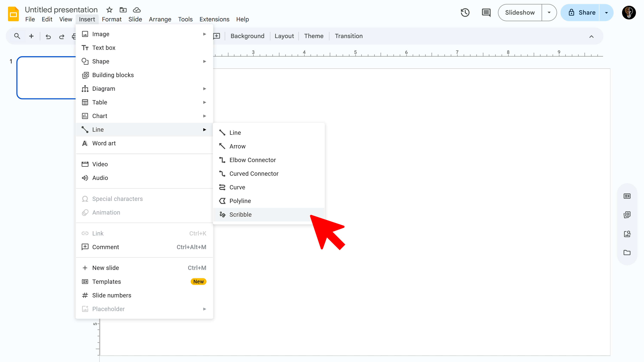Add new slide plus toolbar button
The image size is (644, 362).
(x=31, y=36)
